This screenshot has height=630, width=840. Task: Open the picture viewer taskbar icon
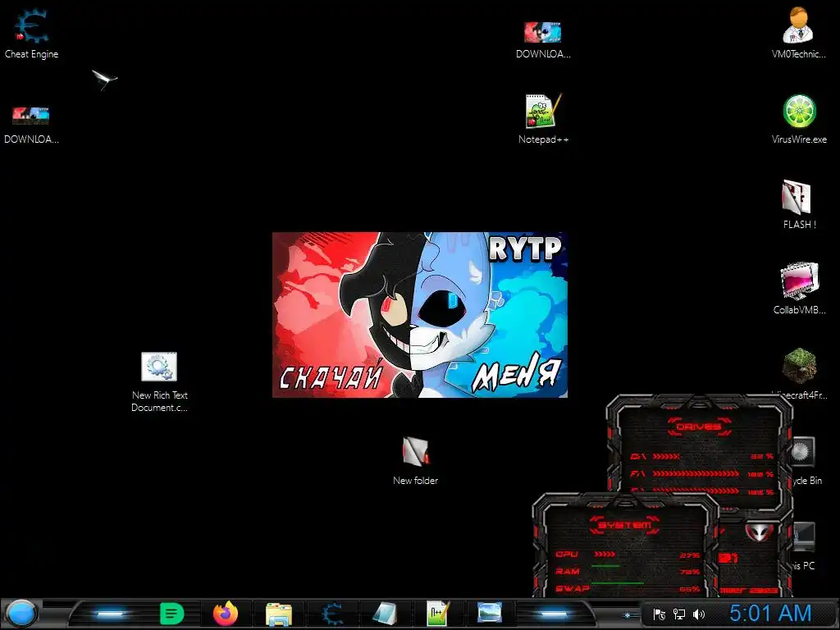490,613
